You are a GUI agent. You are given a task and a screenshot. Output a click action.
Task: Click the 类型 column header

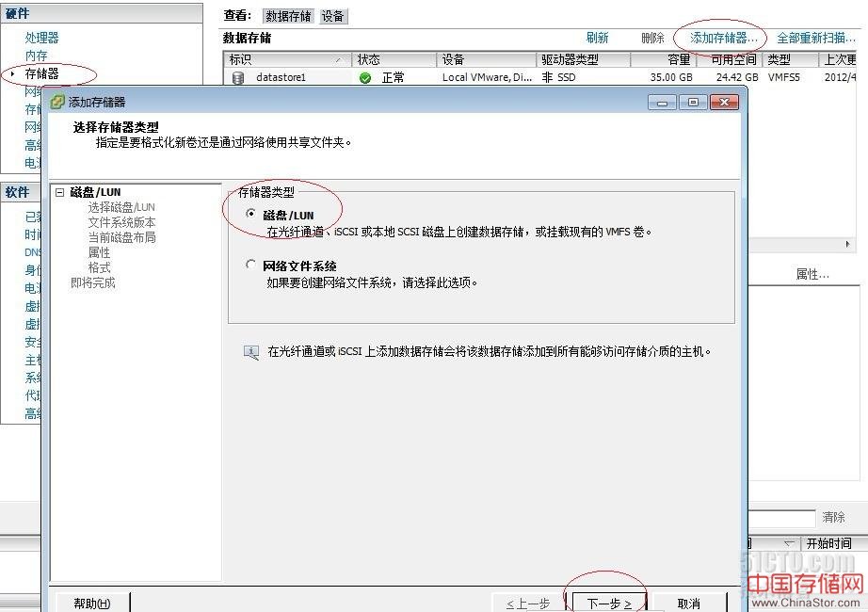tap(790, 59)
